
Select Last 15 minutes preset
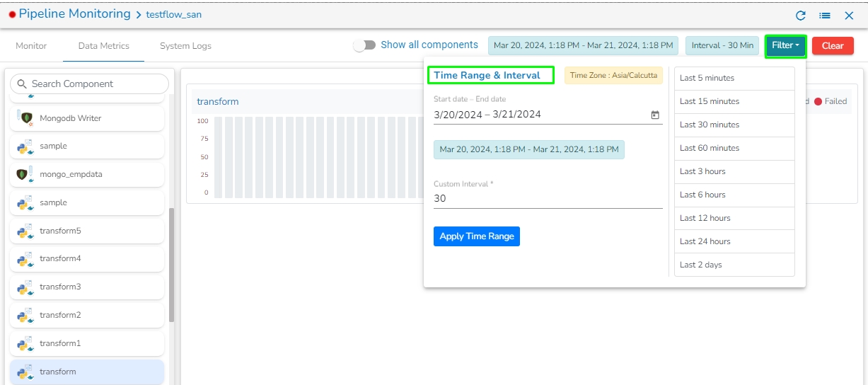734,101
